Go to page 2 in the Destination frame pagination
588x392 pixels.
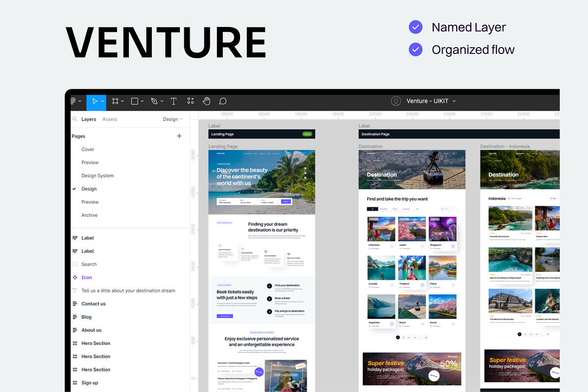403,338
